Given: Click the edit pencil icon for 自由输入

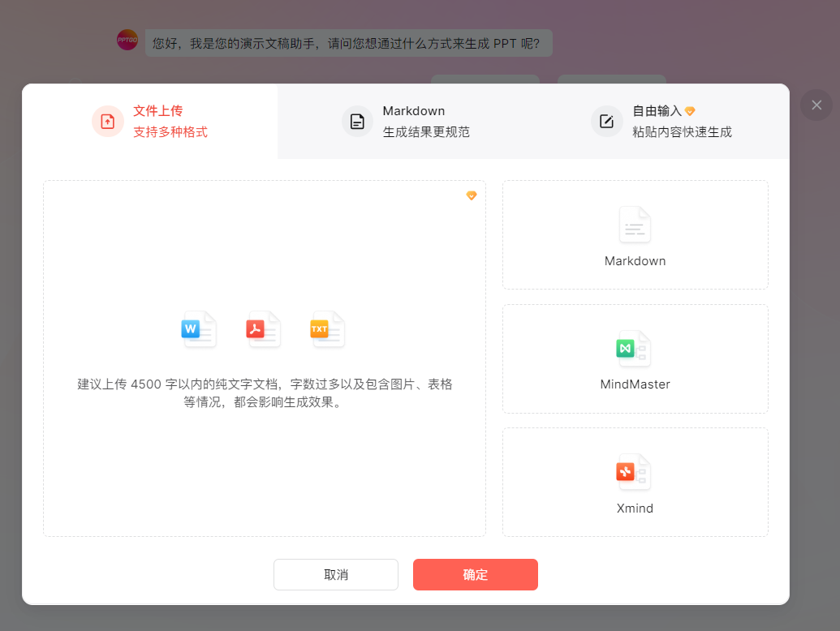Looking at the screenshot, I should click(606, 122).
